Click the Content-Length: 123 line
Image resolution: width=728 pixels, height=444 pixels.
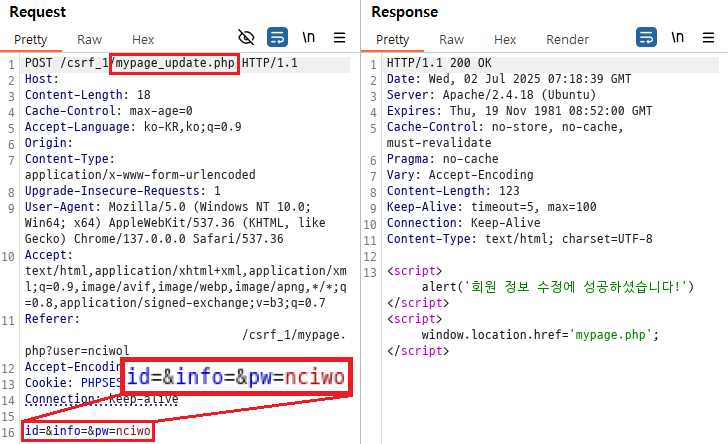tap(453, 191)
